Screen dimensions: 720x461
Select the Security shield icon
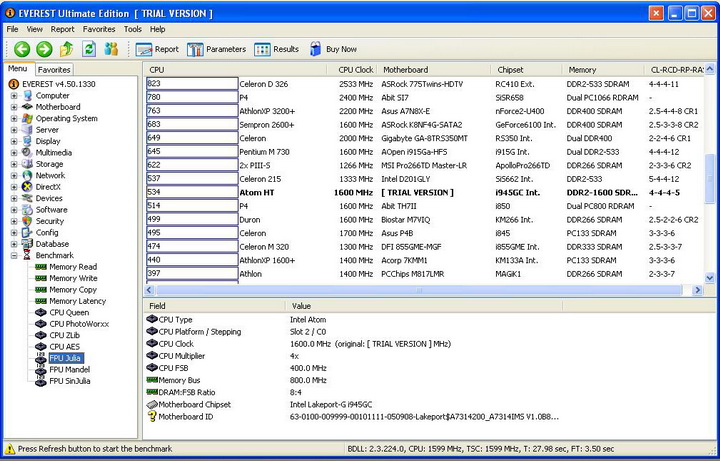coord(28,221)
